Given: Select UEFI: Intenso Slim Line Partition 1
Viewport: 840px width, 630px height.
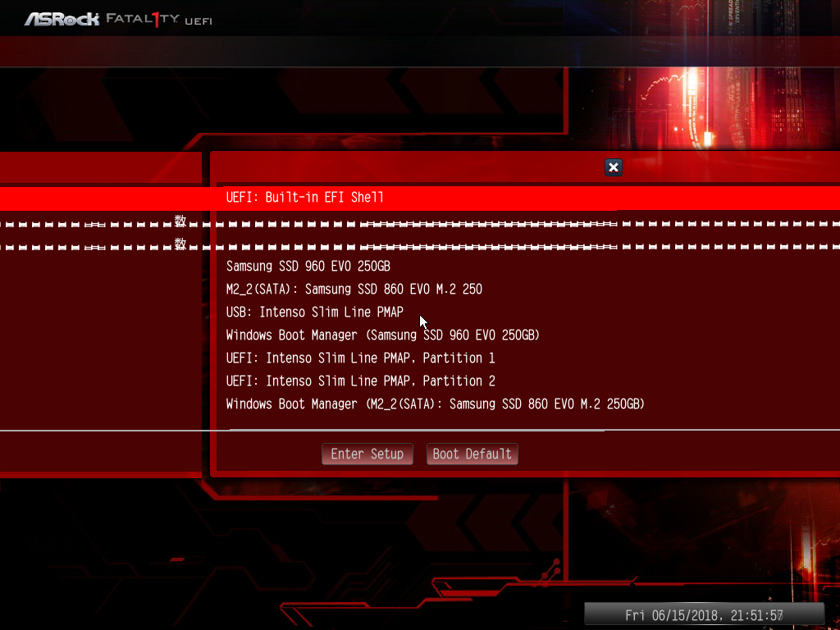Looking at the screenshot, I should [x=360, y=358].
